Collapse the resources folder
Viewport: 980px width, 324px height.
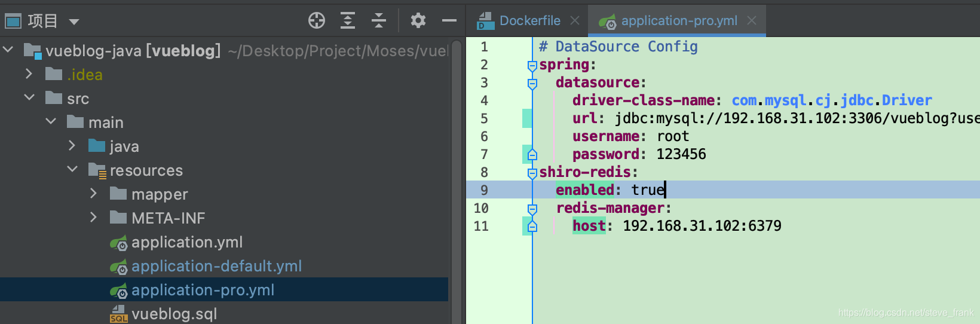72,169
